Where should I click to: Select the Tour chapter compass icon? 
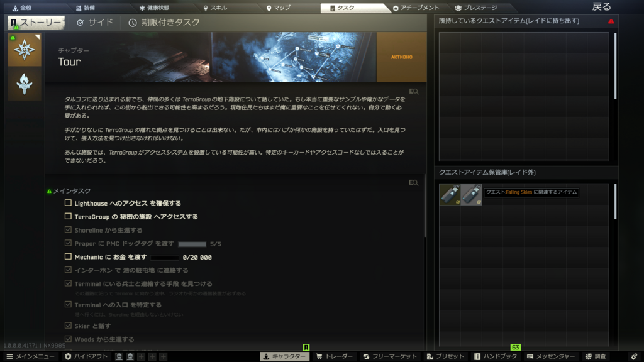pyautogui.click(x=25, y=50)
